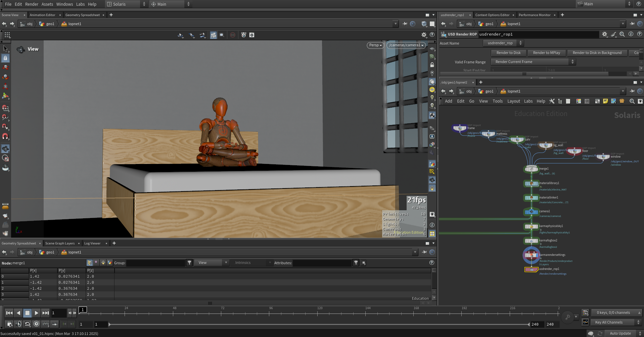The width and height of the screenshot is (644, 337).
Task: Click the playback range slider bar
Action: [x=319, y=324]
